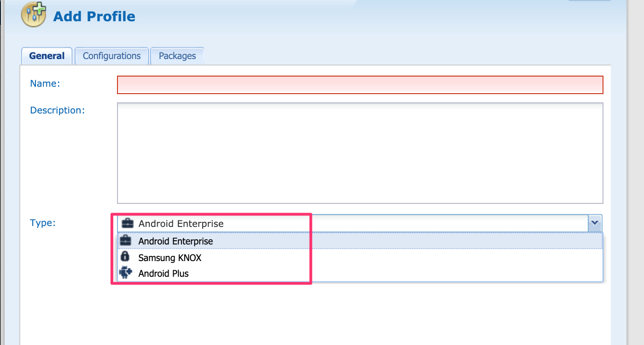Focus the Name input field

pos(360,85)
